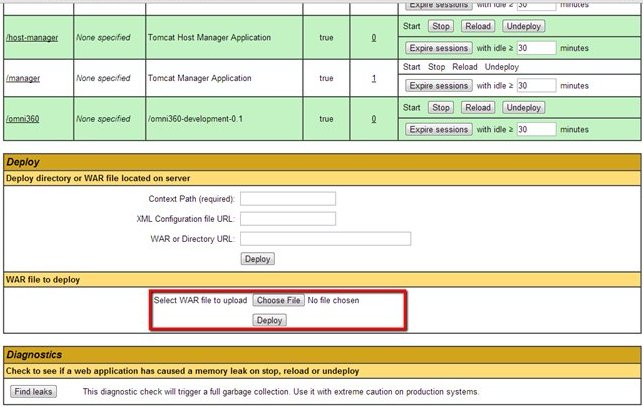Image resolution: width=643 pixels, height=407 pixels.
Task: Click 'true' running cell of /omni360
Action: tap(326, 119)
